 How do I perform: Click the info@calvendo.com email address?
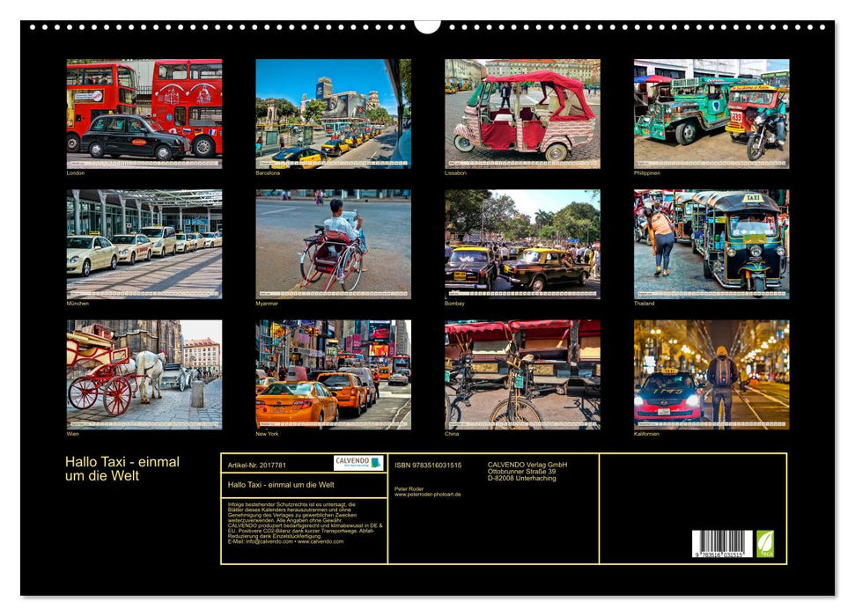coord(264,540)
